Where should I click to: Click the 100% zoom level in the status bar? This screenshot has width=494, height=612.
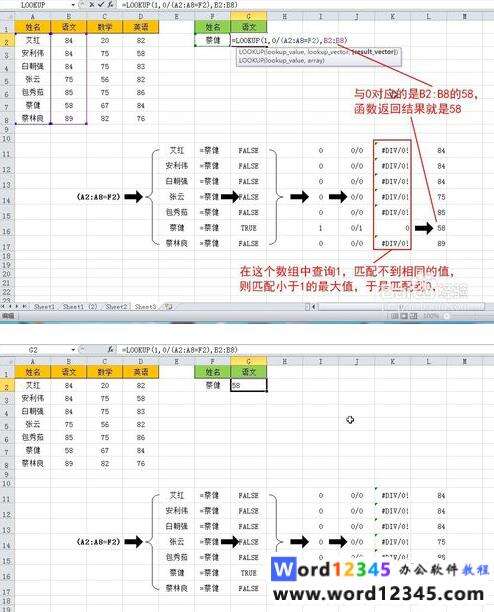[431, 316]
